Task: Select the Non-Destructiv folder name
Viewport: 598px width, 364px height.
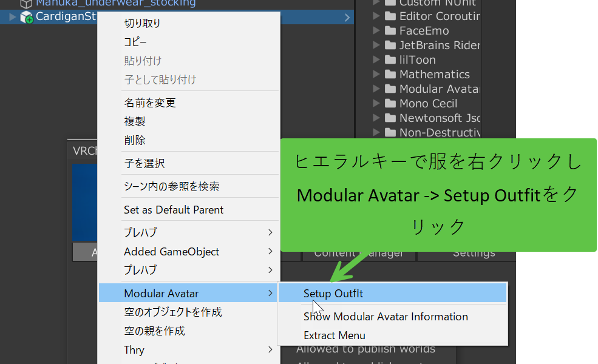Action: click(x=440, y=132)
